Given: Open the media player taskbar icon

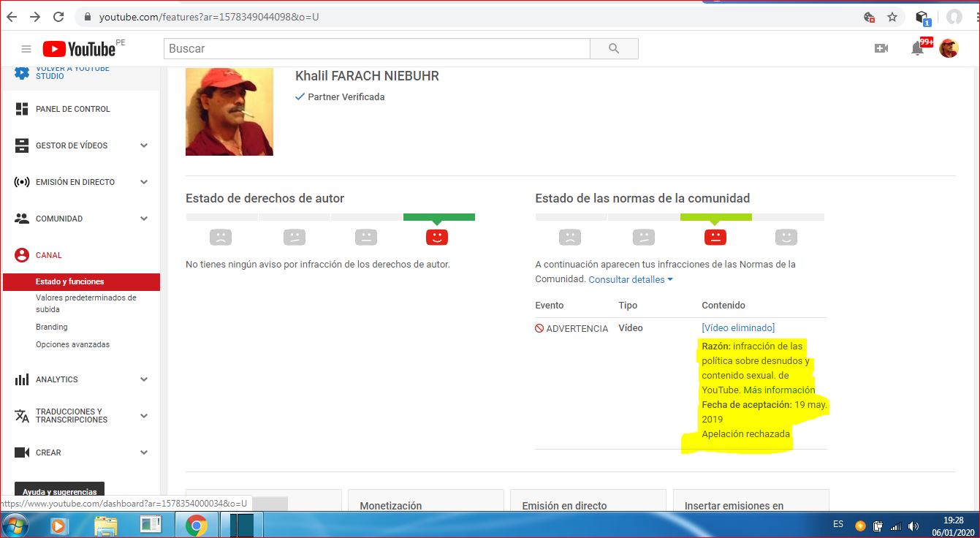Looking at the screenshot, I should [x=60, y=525].
